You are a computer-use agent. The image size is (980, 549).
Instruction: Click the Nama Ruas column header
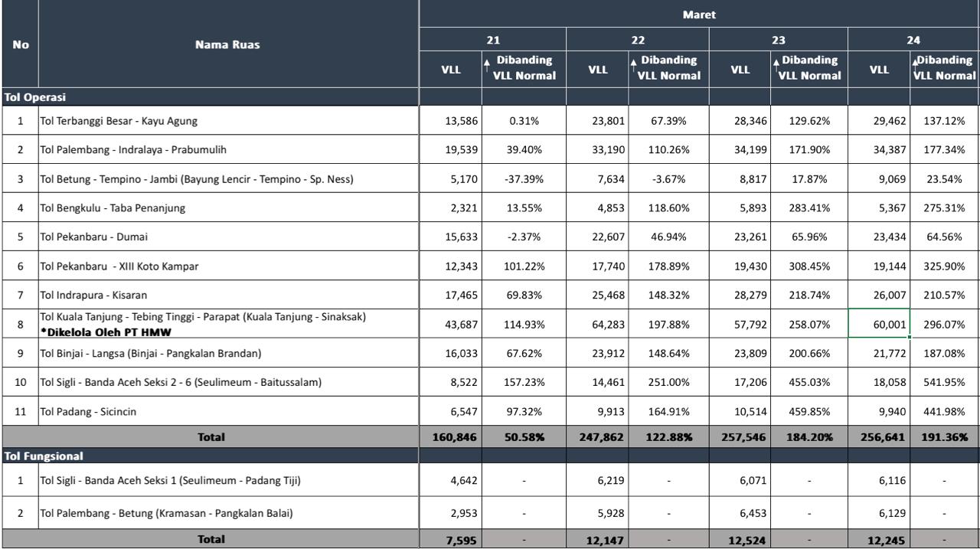tap(227, 44)
